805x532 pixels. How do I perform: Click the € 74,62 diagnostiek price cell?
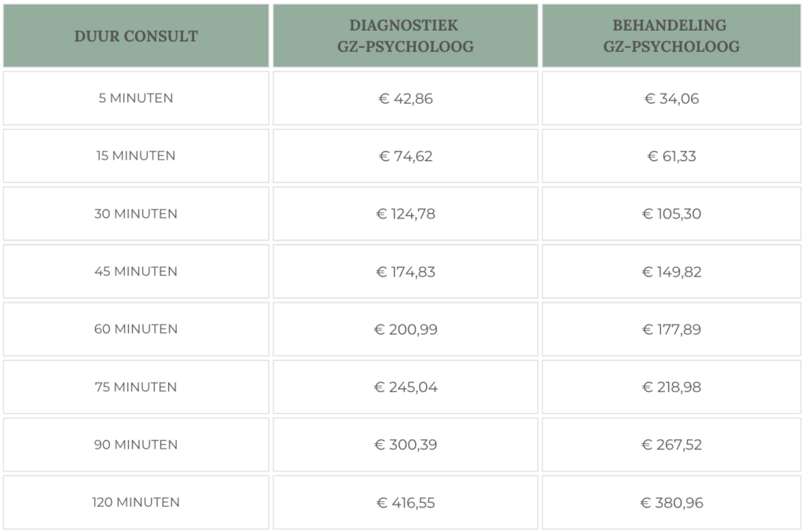[405, 156]
